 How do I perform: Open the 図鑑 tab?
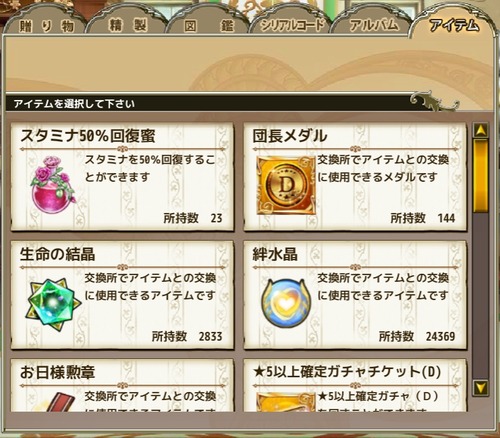coord(209,25)
